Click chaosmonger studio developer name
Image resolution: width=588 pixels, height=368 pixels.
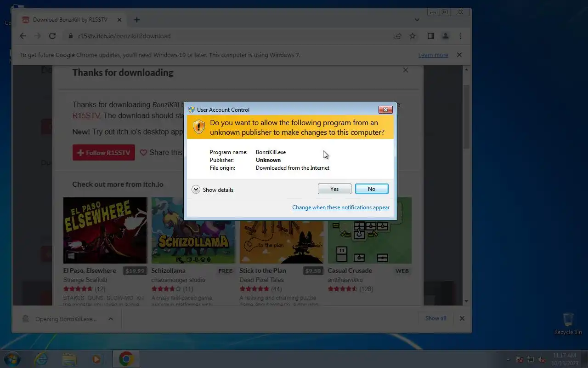coord(178,280)
